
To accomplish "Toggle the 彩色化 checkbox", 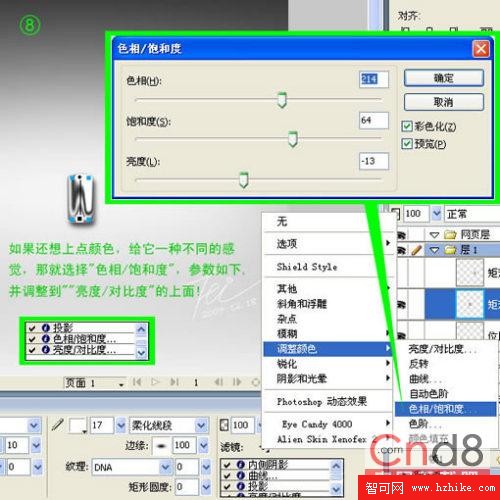I will tap(407, 126).
